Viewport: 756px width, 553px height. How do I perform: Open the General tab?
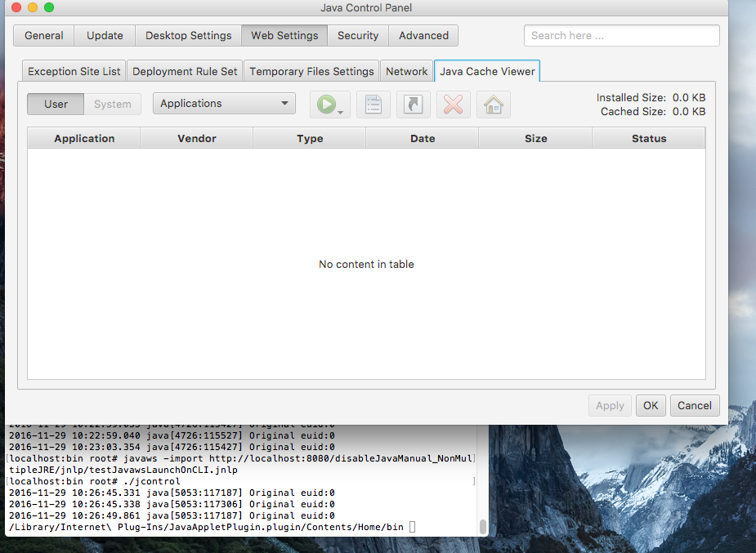[x=44, y=36]
